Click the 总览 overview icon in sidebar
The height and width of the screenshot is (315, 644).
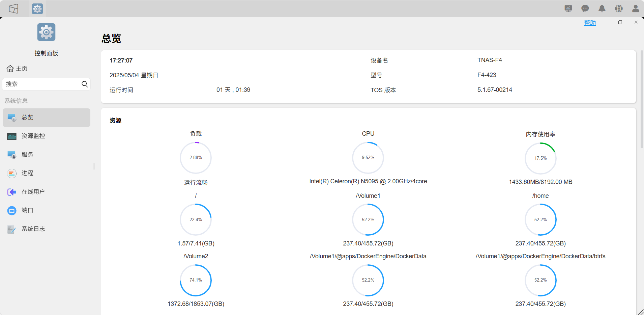(12, 117)
